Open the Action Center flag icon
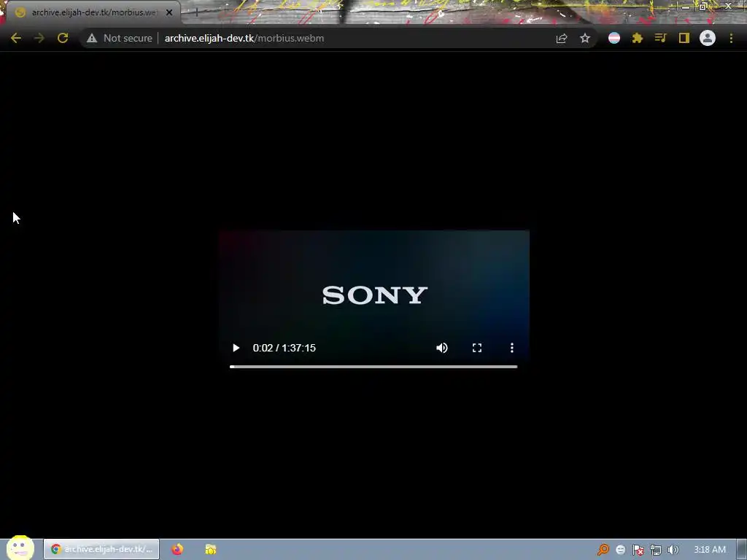The height and width of the screenshot is (560, 747). [x=638, y=550]
